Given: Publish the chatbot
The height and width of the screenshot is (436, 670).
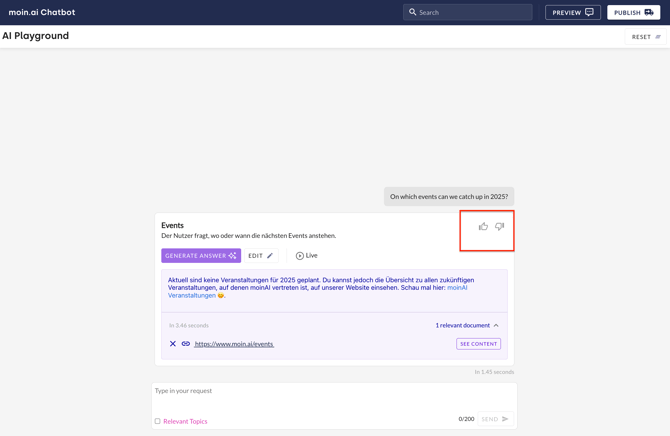Looking at the screenshot, I should [633, 13].
